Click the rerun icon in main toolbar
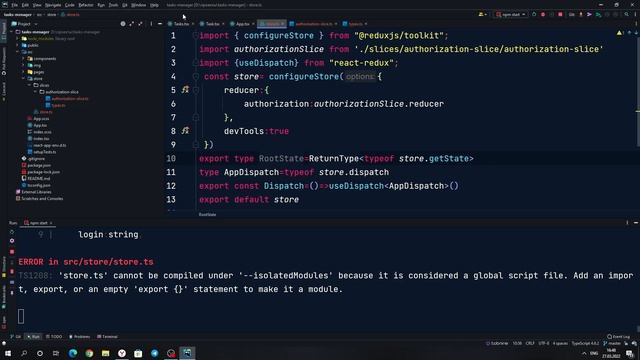Image resolution: width=640 pixels, height=360 pixels. pyautogui.click(x=534, y=14)
